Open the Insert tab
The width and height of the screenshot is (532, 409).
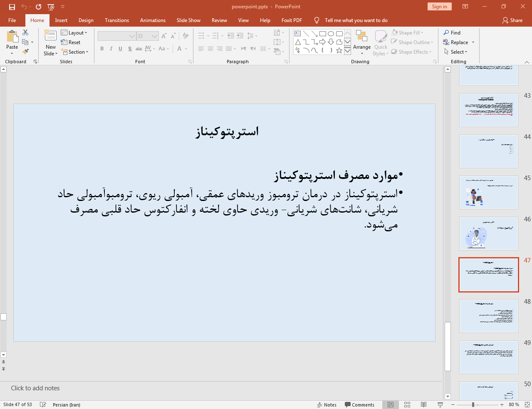point(61,20)
